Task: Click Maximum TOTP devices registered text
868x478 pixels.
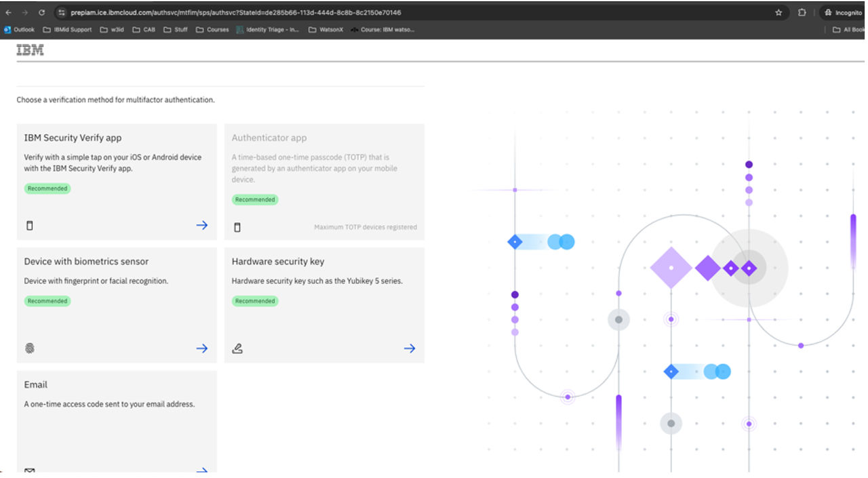Action: [366, 227]
